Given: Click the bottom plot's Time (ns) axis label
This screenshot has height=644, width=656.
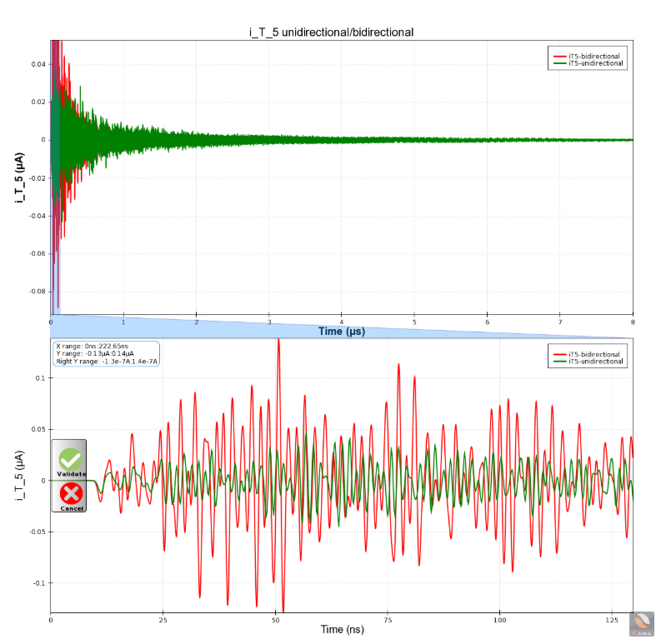Looking at the screenshot, I should 341,630.
